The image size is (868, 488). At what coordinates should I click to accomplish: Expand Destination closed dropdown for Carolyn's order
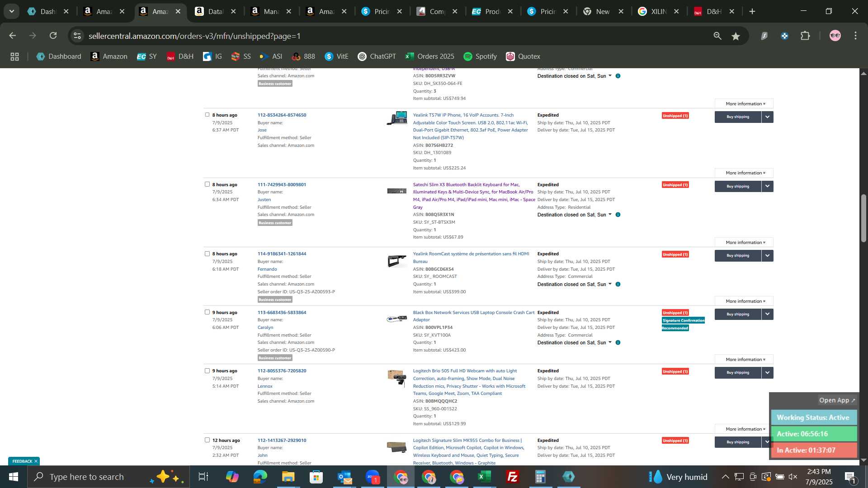coord(610,343)
